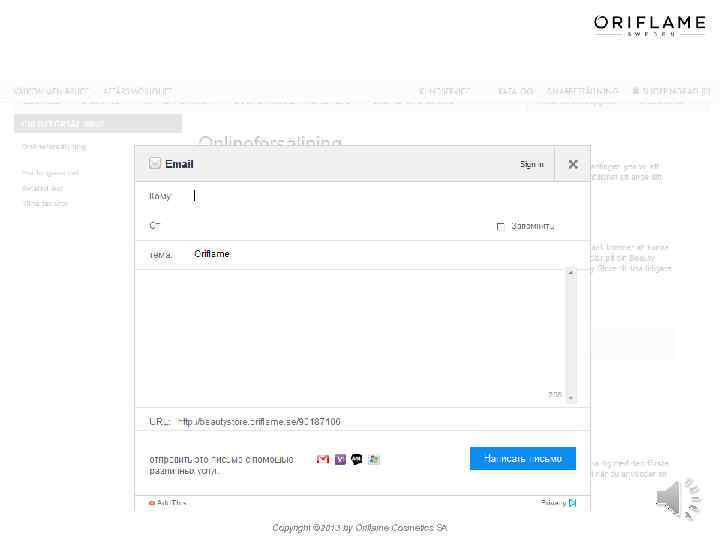Viewport: 720px width, 540px height.
Task: Click the message area scrollbar down arrow
Action: pos(571,398)
